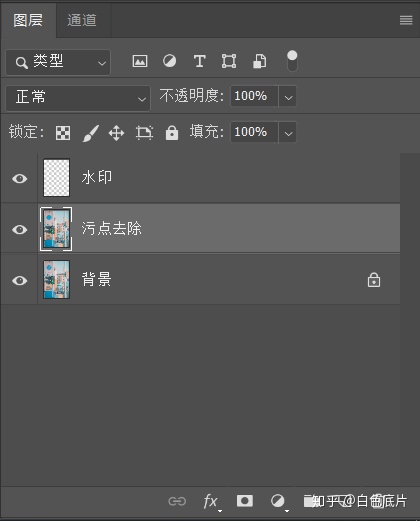Hide the 水印 layer

[20, 178]
